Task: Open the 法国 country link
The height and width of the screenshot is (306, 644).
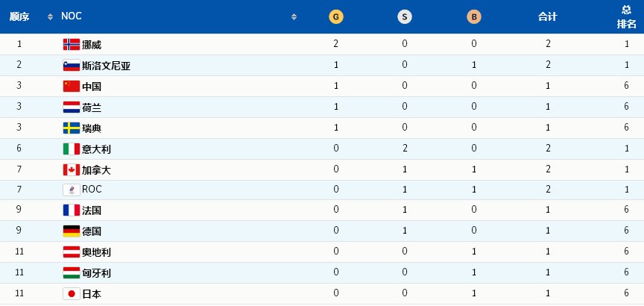Action: (x=92, y=210)
